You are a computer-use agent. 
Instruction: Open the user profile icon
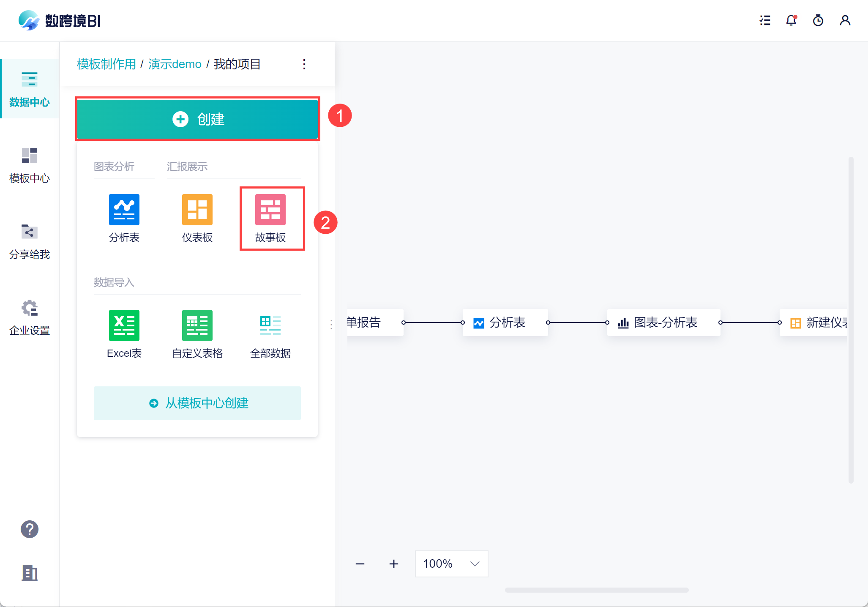[x=845, y=20]
